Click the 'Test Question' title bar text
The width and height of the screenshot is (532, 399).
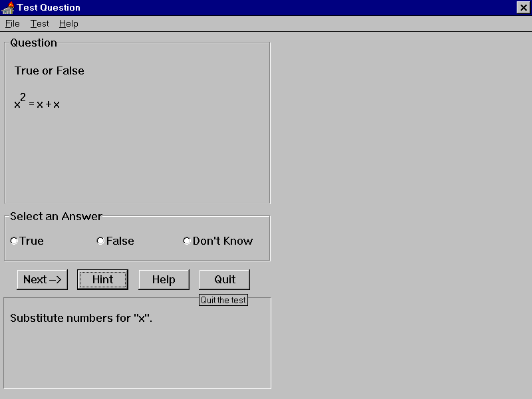tap(49, 7)
